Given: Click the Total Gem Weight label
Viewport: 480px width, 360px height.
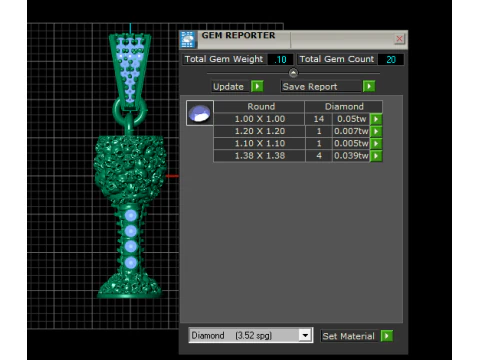Looking at the screenshot, I should [224, 59].
